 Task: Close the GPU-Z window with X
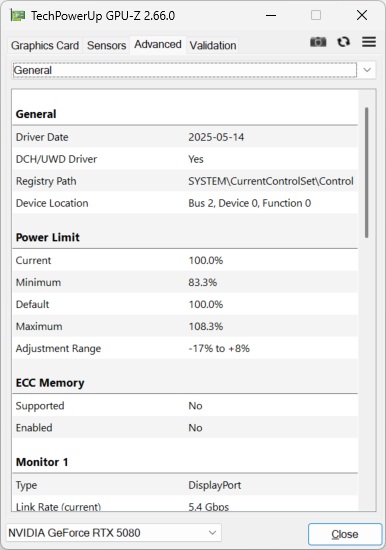362,15
